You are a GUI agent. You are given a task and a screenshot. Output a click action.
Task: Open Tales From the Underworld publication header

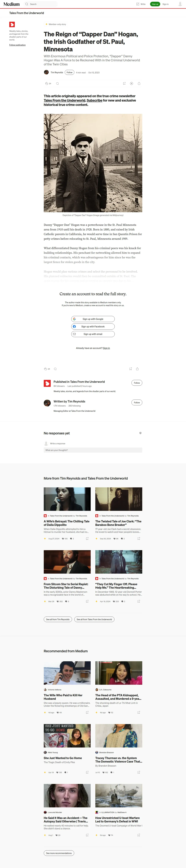click(x=27, y=13)
